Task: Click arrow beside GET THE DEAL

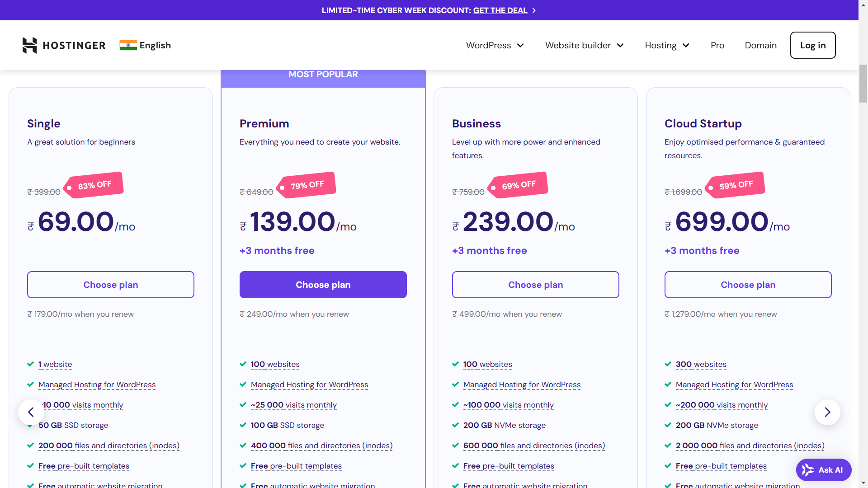Action: 534,10
